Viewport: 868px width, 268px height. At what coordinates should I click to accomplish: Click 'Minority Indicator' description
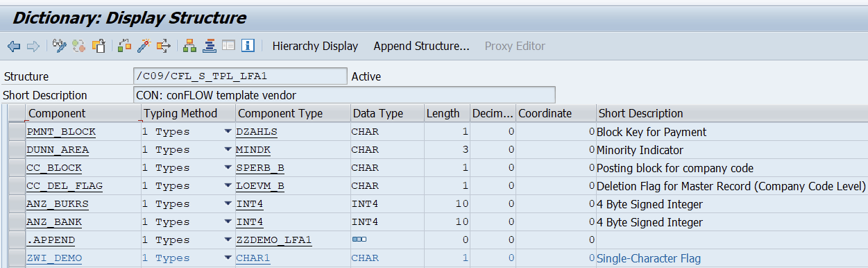tap(640, 150)
